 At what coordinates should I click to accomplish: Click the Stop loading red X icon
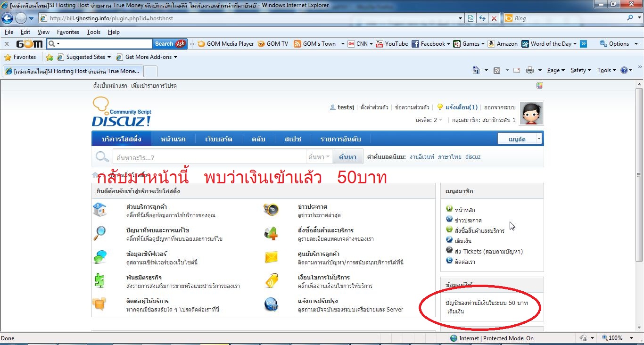[494, 18]
